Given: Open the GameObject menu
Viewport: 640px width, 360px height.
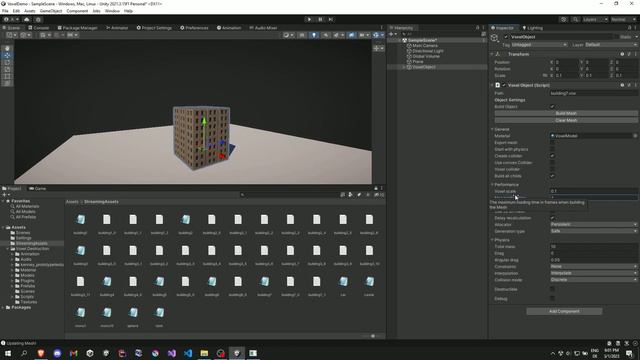Looking at the screenshot, I should click(51, 11).
